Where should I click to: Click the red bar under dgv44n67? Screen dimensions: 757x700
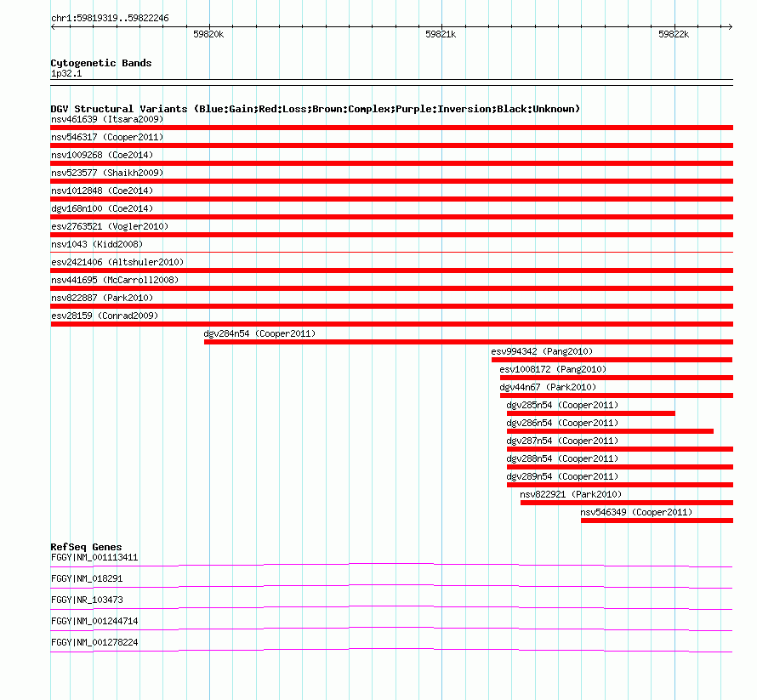pyautogui.click(x=617, y=396)
